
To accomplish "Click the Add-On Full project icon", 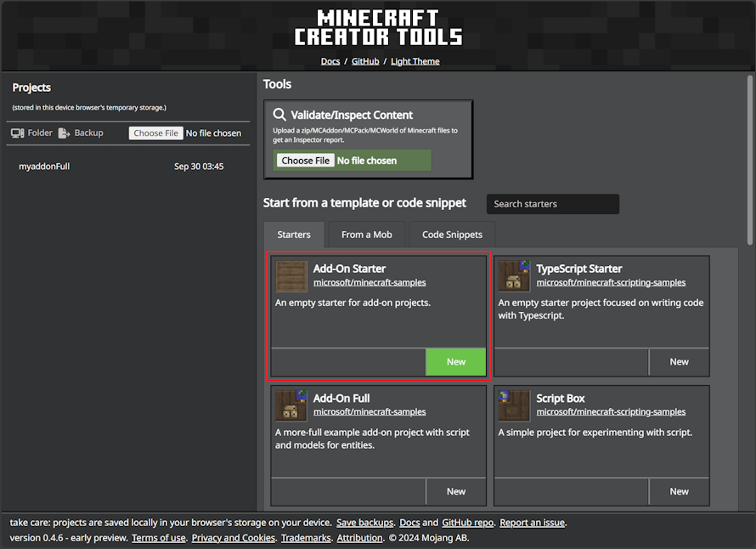I will pos(291,405).
